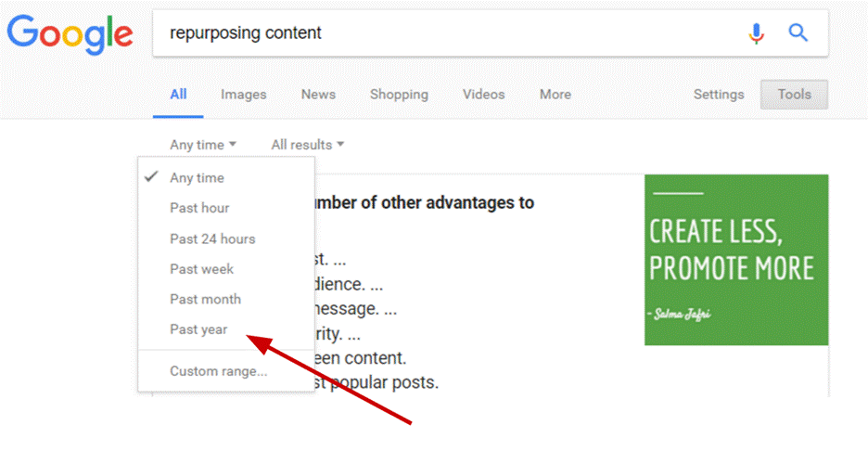868x451 pixels.
Task: Click the Google logo
Action: click(70, 34)
